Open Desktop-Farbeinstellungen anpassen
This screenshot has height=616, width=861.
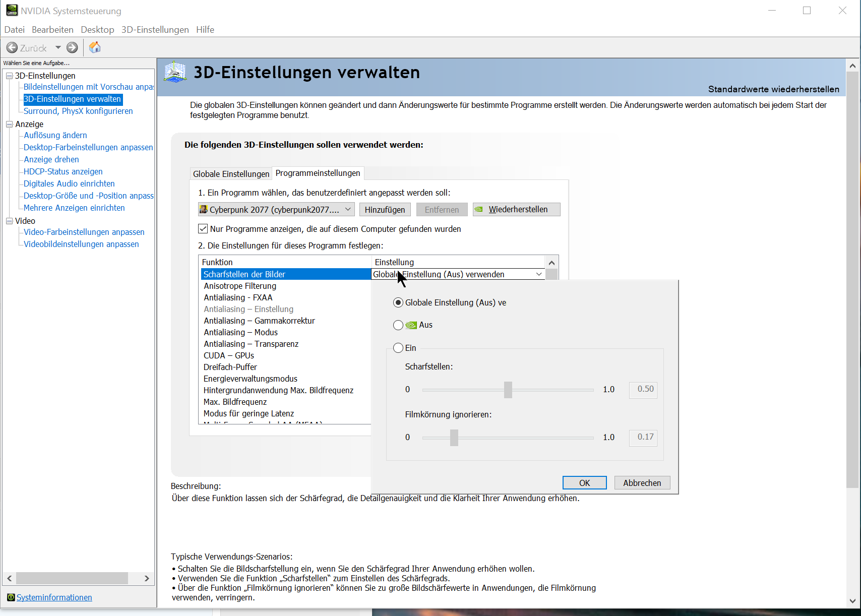click(88, 147)
